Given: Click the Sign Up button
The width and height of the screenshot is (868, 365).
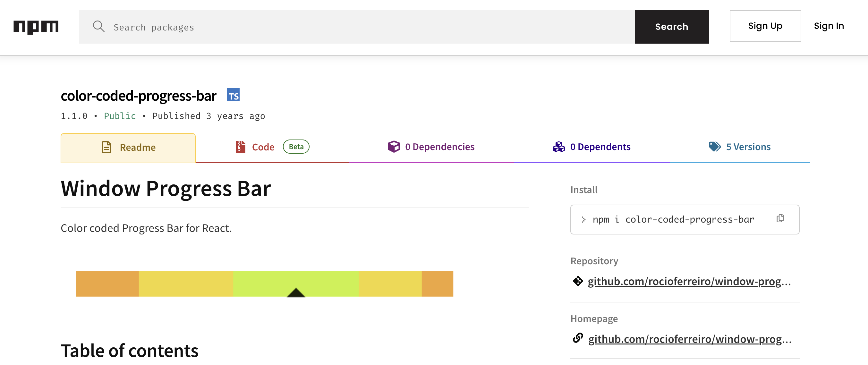Looking at the screenshot, I should tap(765, 26).
